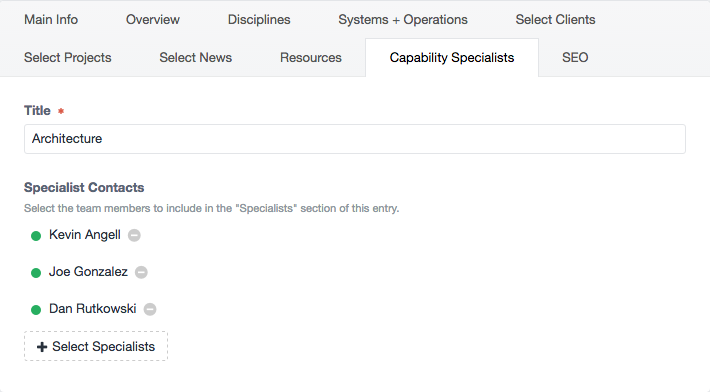Screen dimensions: 710x392
Task: Click green status dot beside Kevin Angell
Action: (x=36, y=236)
